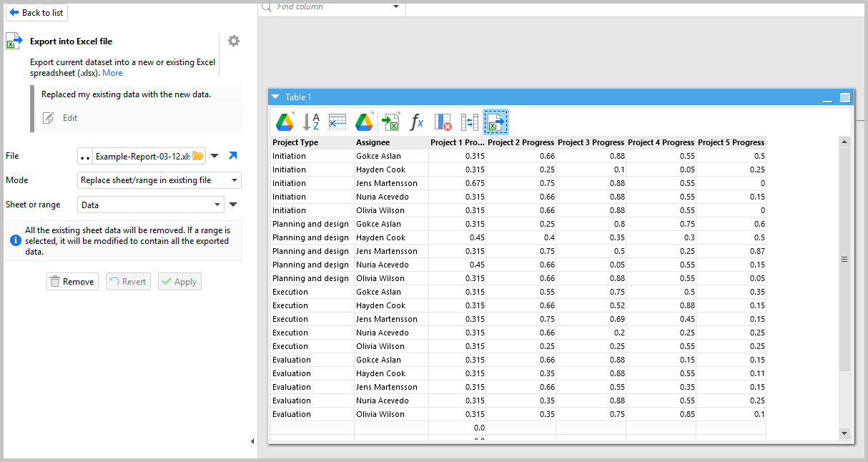The width and height of the screenshot is (868, 462).
Task: Select the Project 5 Progress column header
Action: tap(731, 142)
